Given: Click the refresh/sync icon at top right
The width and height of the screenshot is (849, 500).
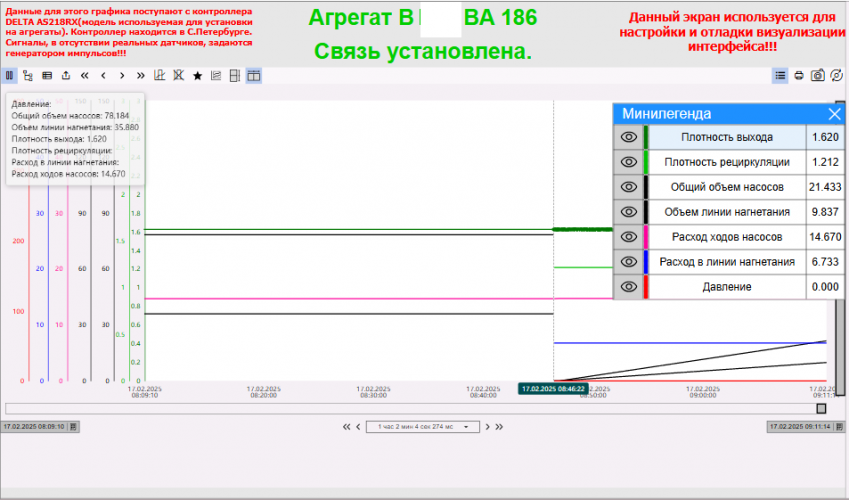Looking at the screenshot, I should pos(836,75).
